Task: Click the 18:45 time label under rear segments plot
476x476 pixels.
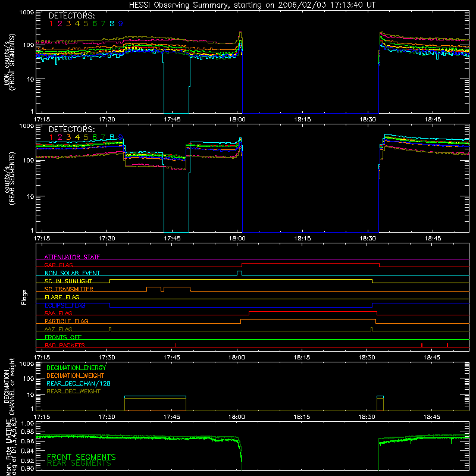Action: (433, 239)
